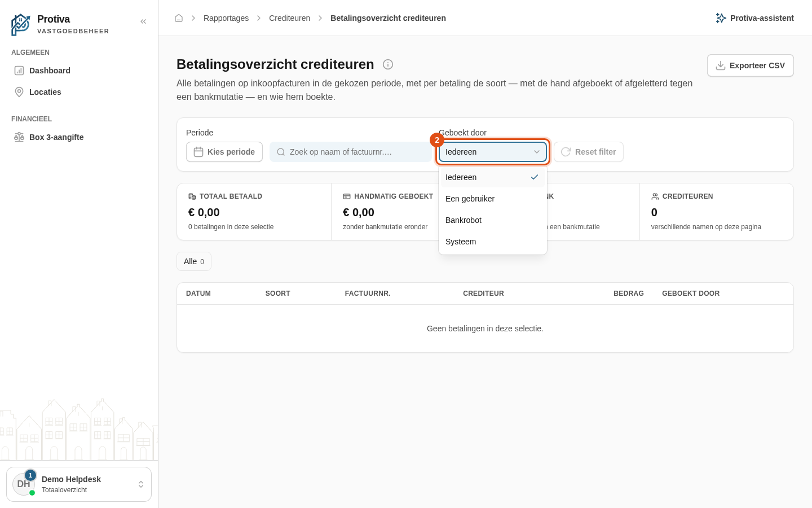The image size is (812, 508).
Task: Open Dashboard in sidebar
Action: click(x=79, y=71)
